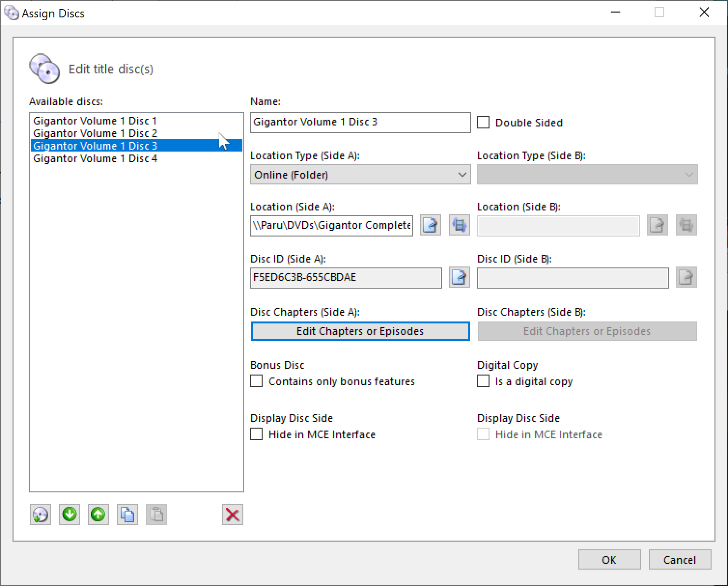Open Location Type Side A dropdown
Screen dimensions: 728x586
tap(361, 175)
